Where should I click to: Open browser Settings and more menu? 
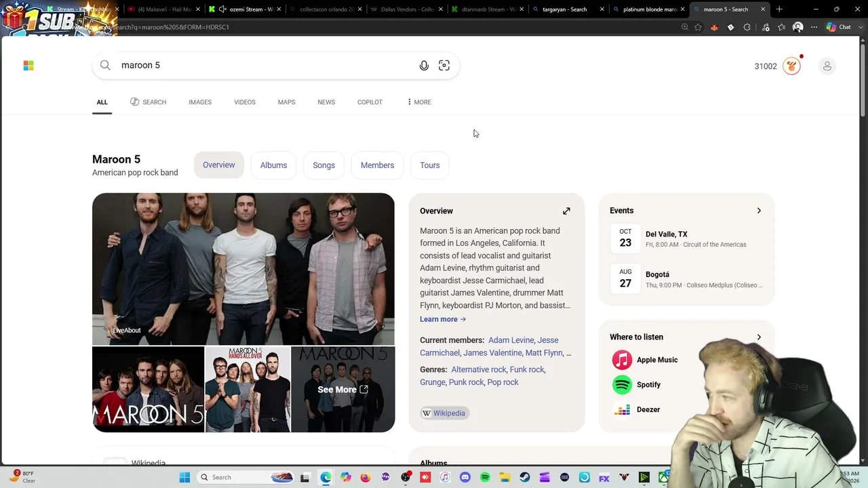pos(814,27)
